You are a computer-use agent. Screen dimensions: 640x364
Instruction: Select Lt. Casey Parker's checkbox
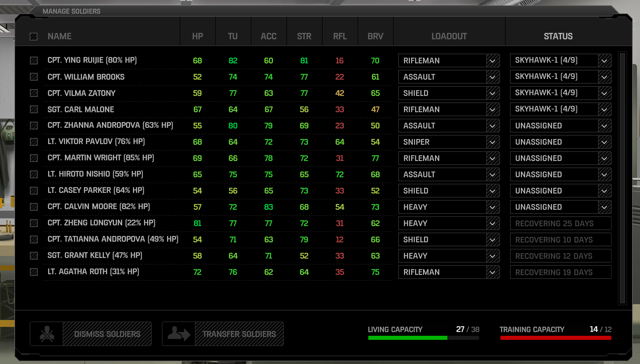[34, 191]
